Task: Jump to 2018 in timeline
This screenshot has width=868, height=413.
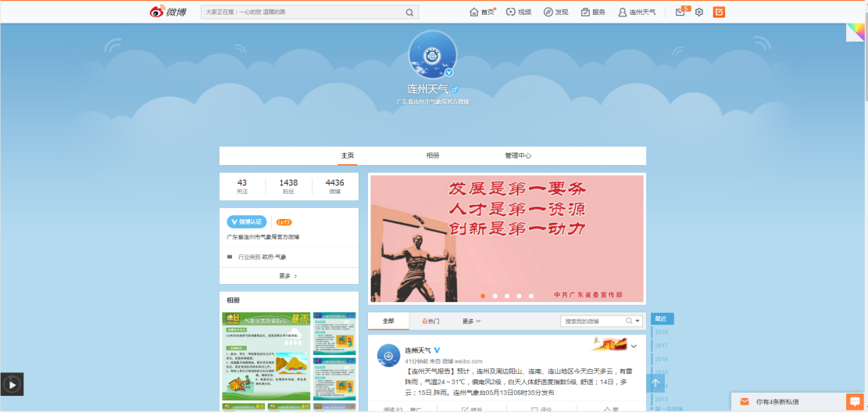Action: pos(661,332)
